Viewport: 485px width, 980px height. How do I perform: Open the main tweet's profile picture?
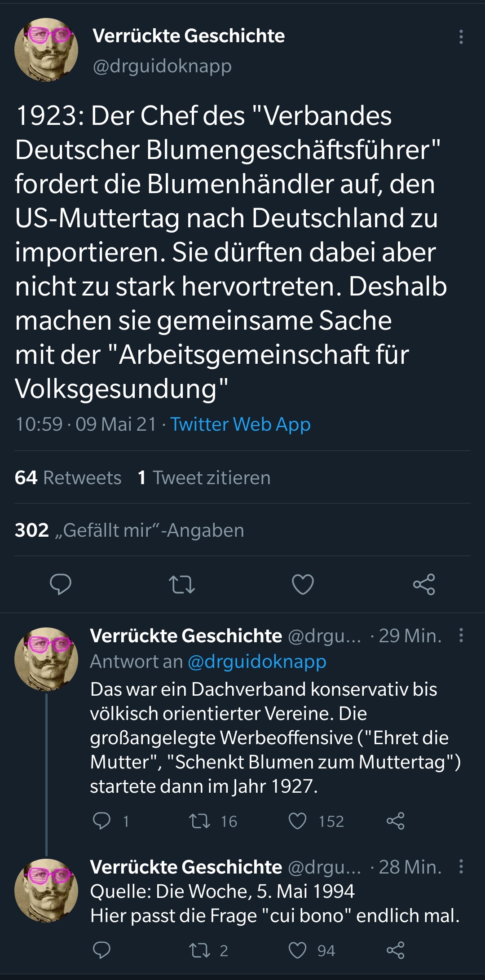(x=46, y=50)
